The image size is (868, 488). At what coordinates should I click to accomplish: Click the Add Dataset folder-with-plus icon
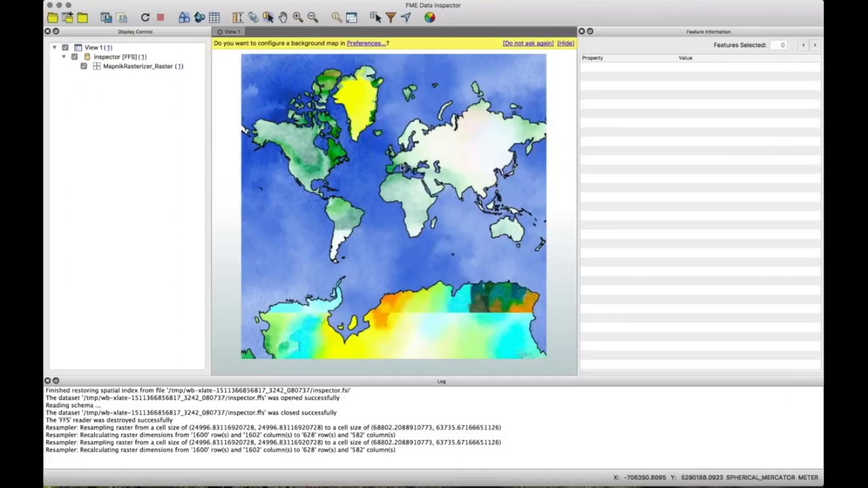(x=67, y=18)
